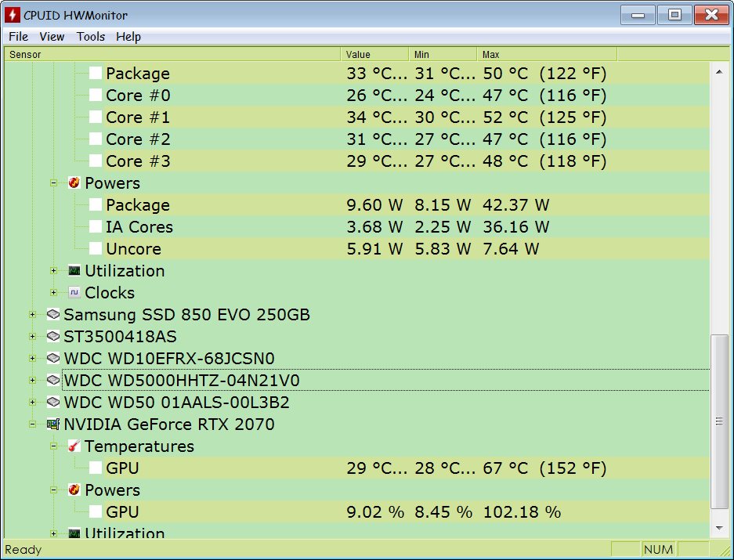Open the Tools menu
This screenshot has width=734, height=560.
pyautogui.click(x=90, y=37)
